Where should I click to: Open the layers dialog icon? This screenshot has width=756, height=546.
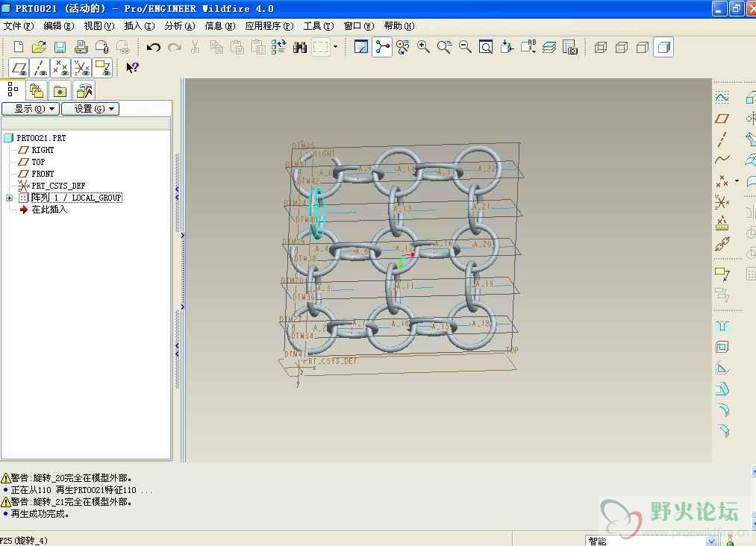(x=549, y=47)
